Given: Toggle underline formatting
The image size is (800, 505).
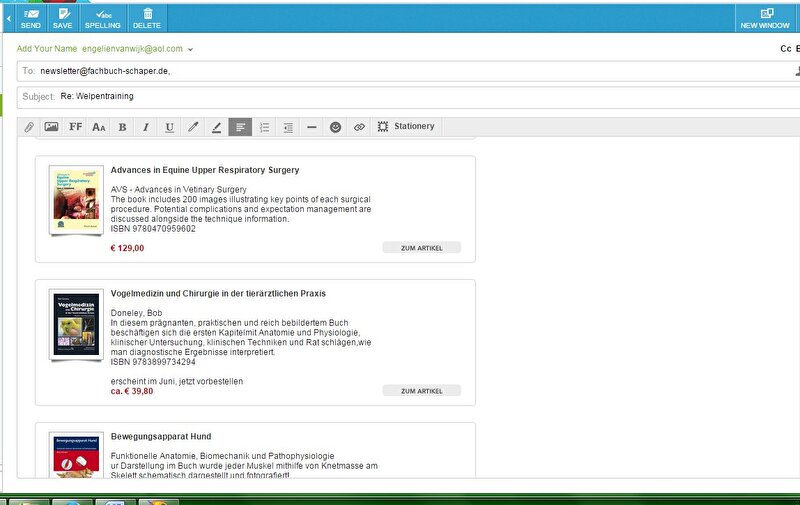Looking at the screenshot, I should 169,127.
